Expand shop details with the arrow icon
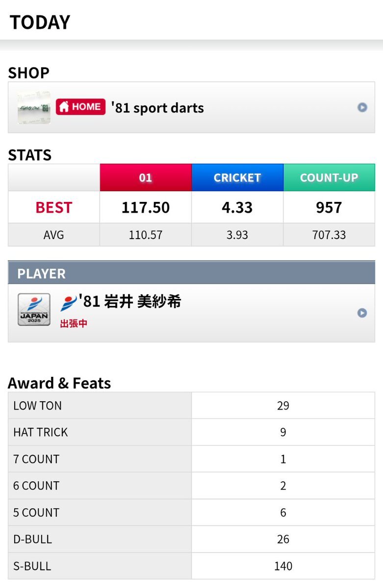Screen dimensions: 383x588 [x=362, y=107]
